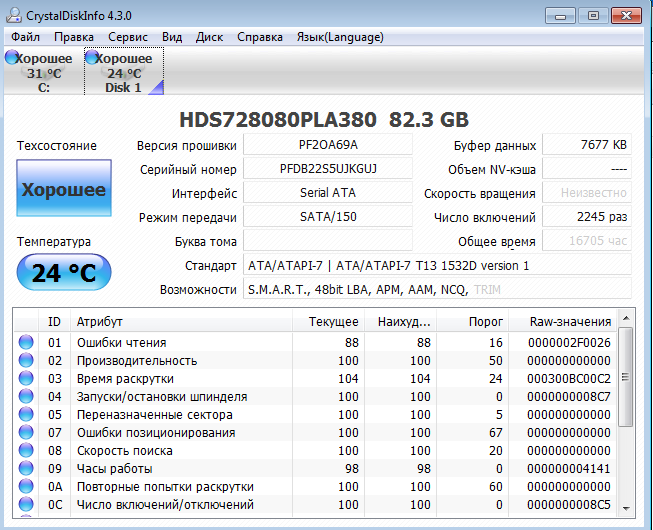Click raw value 000300BC00C2
Image resolution: width=653 pixels, height=530 pixels.
[569, 379]
